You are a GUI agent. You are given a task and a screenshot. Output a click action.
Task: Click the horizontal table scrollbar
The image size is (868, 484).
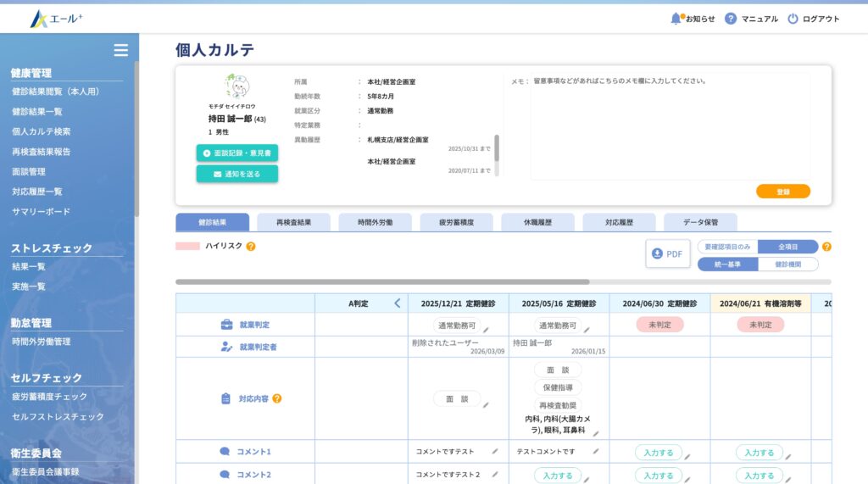(381, 281)
